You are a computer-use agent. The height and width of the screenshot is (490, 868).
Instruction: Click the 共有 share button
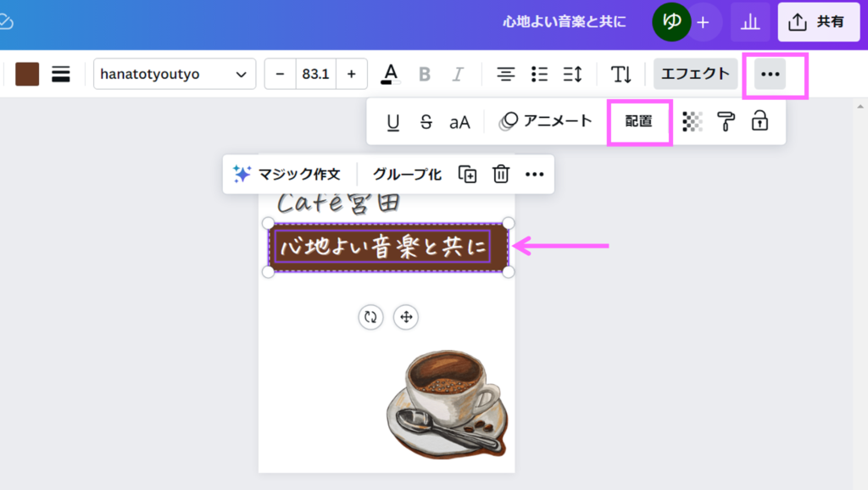(818, 22)
